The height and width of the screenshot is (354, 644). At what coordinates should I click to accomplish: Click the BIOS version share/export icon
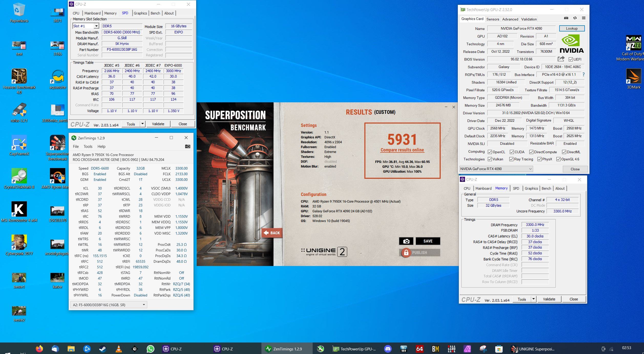[561, 59]
